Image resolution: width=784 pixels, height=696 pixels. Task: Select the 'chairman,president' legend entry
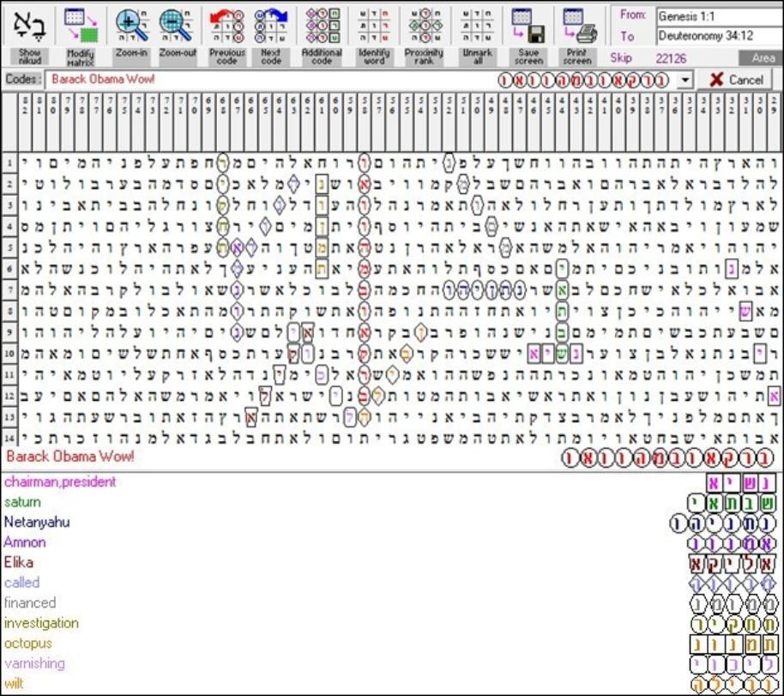click(x=60, y=481)
